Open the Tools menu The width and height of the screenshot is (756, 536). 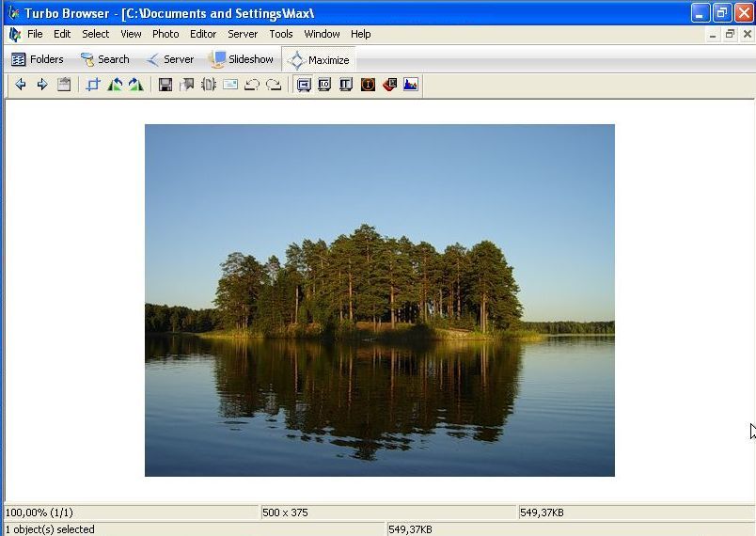281,34
